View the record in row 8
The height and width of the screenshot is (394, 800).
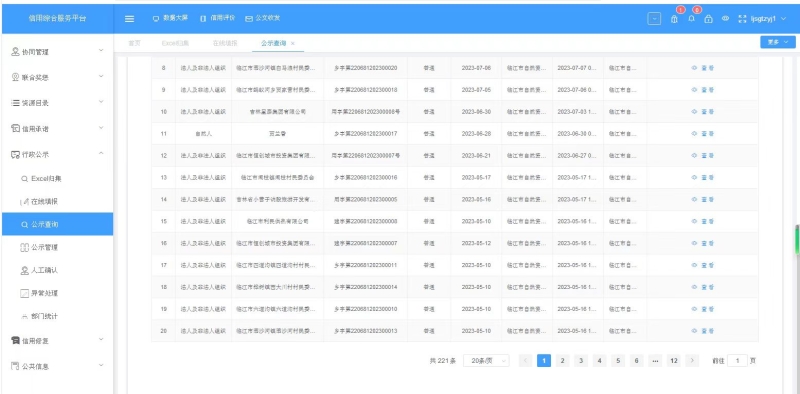[x=703, y=68]
